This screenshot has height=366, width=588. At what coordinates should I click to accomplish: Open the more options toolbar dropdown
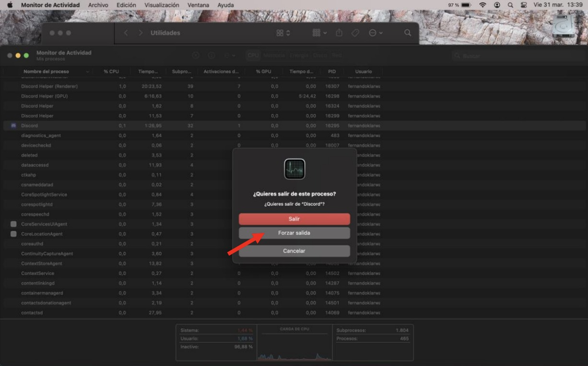[x=229, y=56]
